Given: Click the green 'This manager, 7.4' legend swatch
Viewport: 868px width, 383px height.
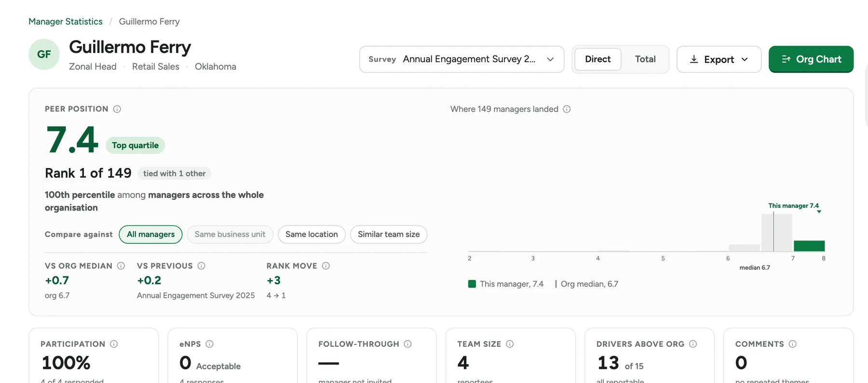Looking at the screenshot, I should click(x=472, y=284).
